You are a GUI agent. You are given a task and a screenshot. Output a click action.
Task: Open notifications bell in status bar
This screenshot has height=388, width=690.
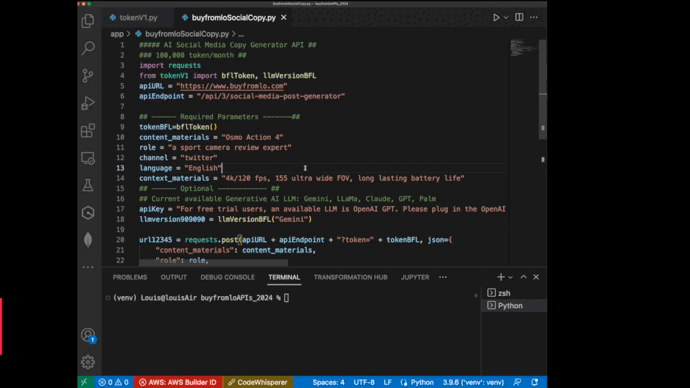click(x=535, y=382)
